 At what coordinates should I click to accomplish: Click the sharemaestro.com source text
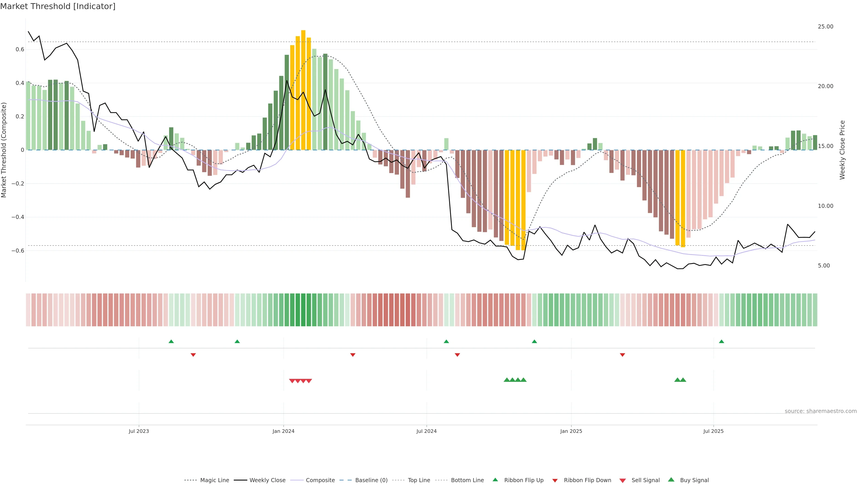[x=821, y=411]
